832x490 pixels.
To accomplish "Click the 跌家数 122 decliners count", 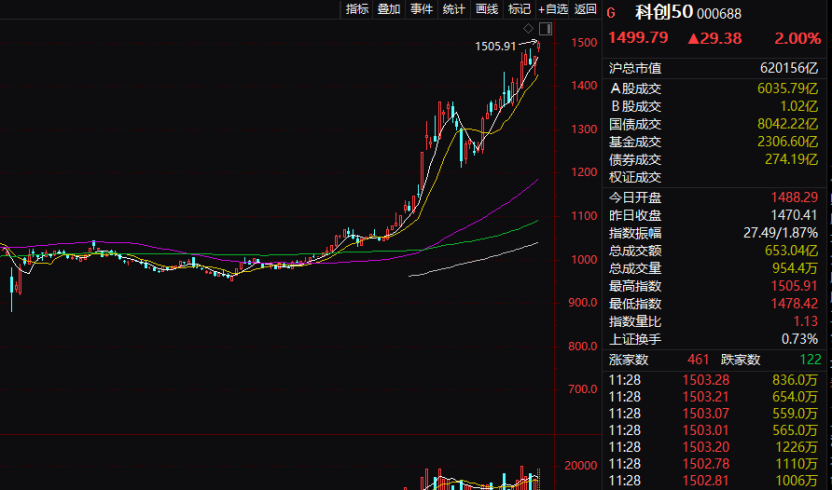I will click(805, 360).
